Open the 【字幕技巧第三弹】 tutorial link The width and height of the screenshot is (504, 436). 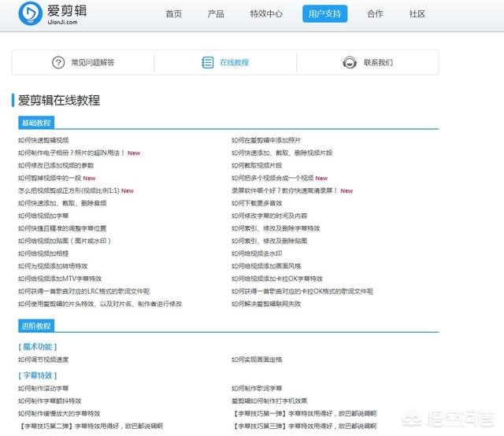click(x=304, y=426)
